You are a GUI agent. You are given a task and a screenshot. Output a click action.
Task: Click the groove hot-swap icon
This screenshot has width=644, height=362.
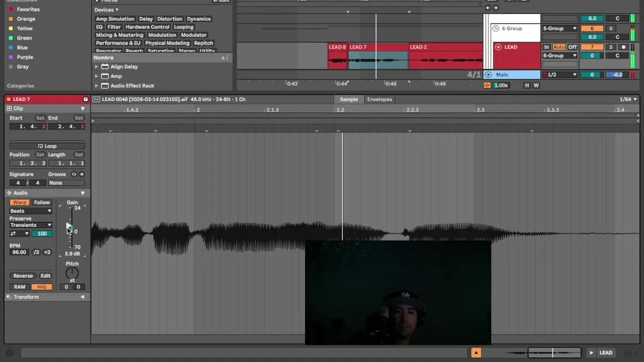[74, 174]
